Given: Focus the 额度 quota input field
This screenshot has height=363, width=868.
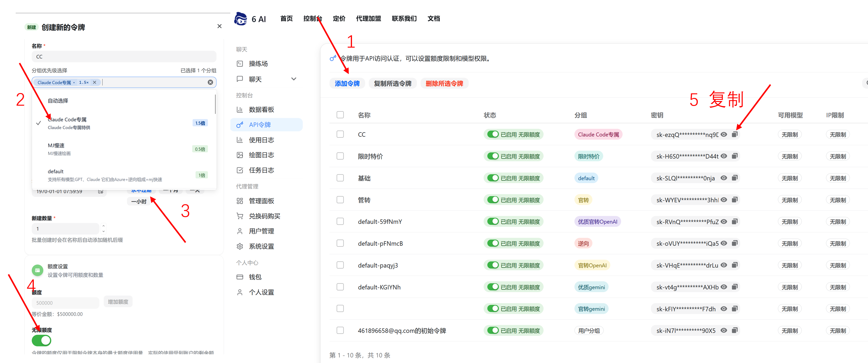Looking at the screenshot, I should coord(65,303).
